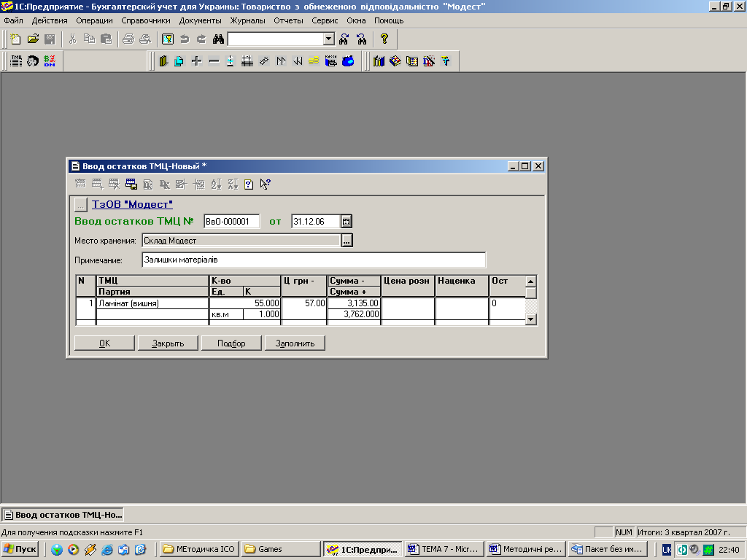The image size is (747, 560).
Task: Click the ТзОВ "Модест" link
Action: coord(132,204)
